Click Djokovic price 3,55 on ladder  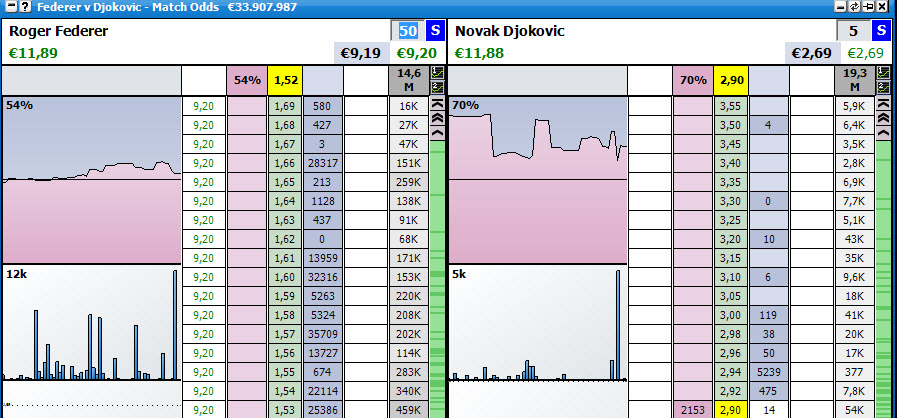(731, 106)
